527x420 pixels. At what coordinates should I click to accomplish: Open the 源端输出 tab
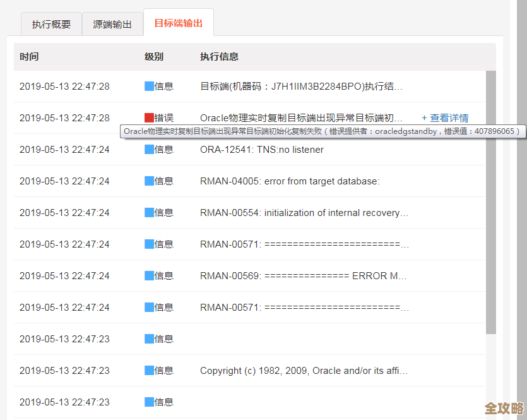coord(112,24)
